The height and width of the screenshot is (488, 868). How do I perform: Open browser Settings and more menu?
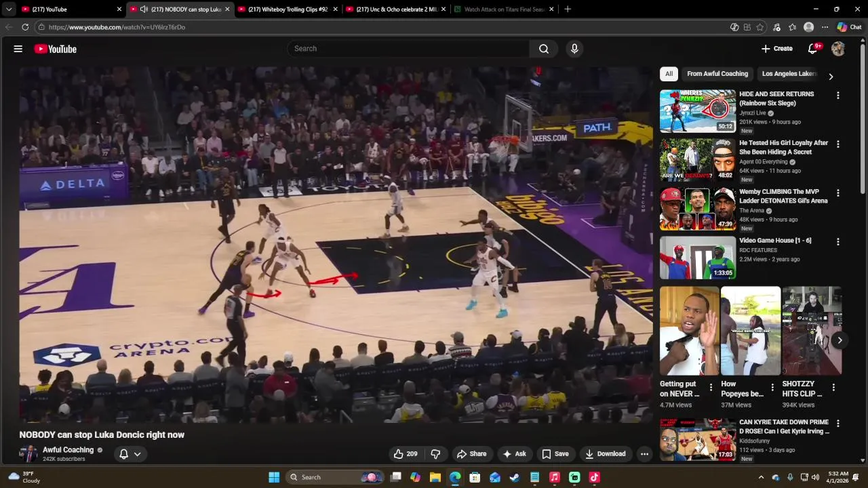point(825,27)
